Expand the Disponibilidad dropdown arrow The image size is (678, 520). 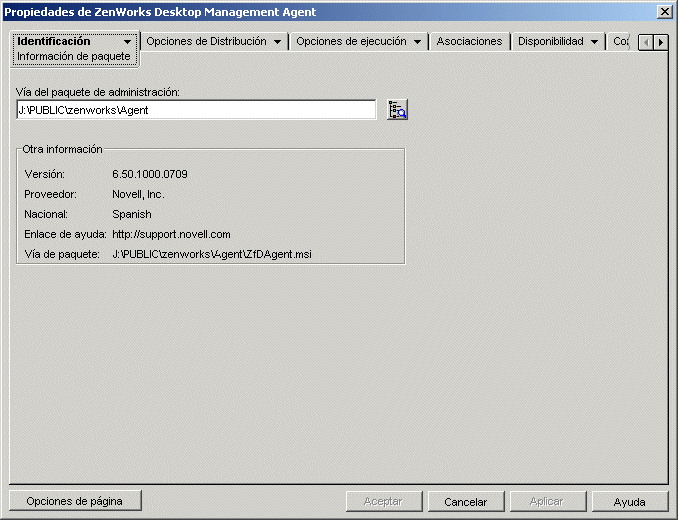[x=595, y=42]
